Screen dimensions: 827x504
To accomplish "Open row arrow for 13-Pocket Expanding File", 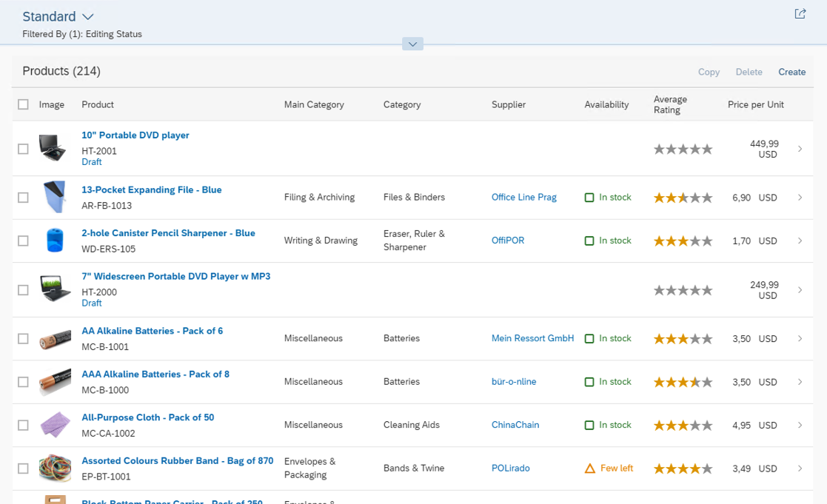I will click(x=800, y=198).
